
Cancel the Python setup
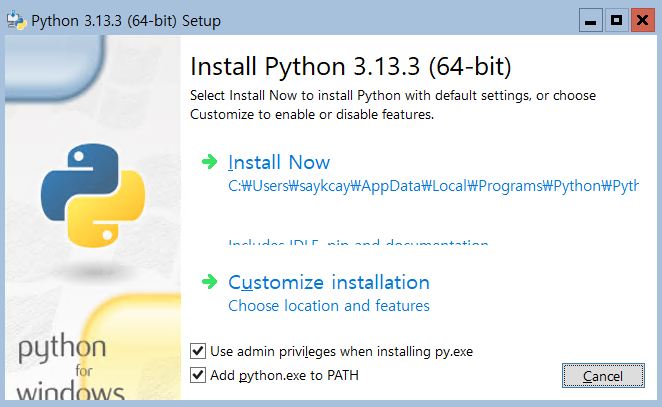click(x=603, y=375)
